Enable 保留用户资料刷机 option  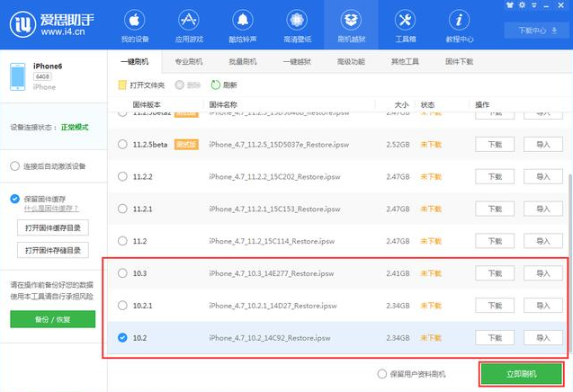click(x=382, y=374)
